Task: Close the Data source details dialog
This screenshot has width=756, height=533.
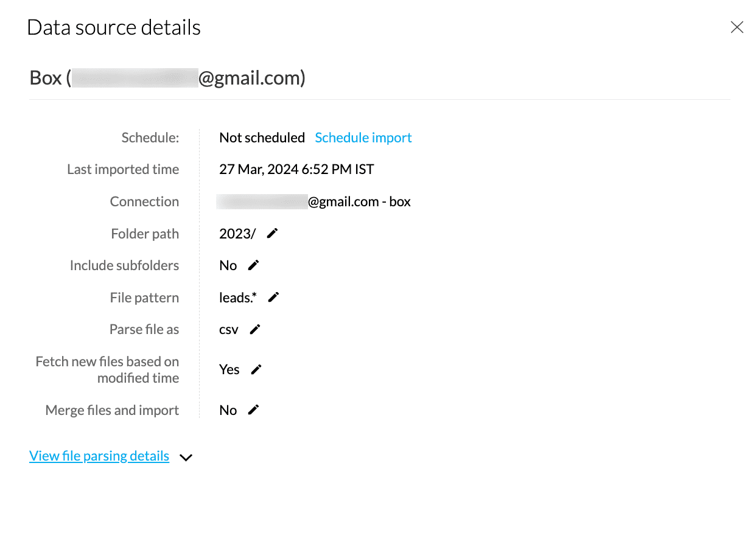Action: point(737,27)
